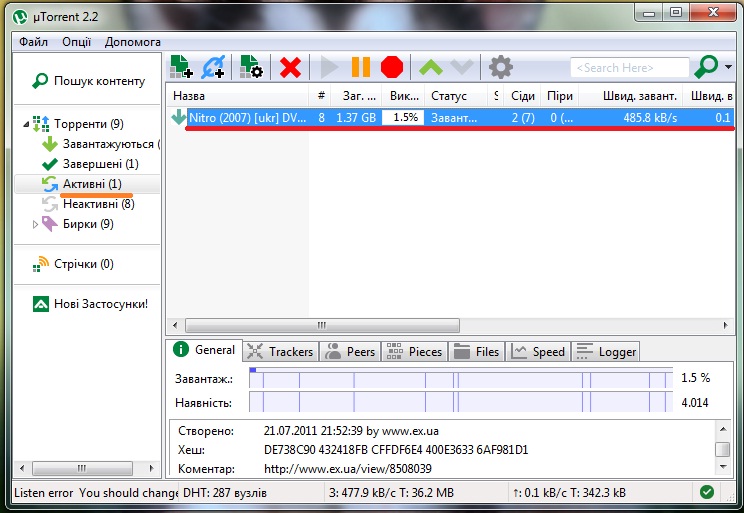Click the download speed status З: 477.9 kB/c
Image resolution: width=744 pixels, height=513 pixels.
pyautogui.click(x=391, y=493)
